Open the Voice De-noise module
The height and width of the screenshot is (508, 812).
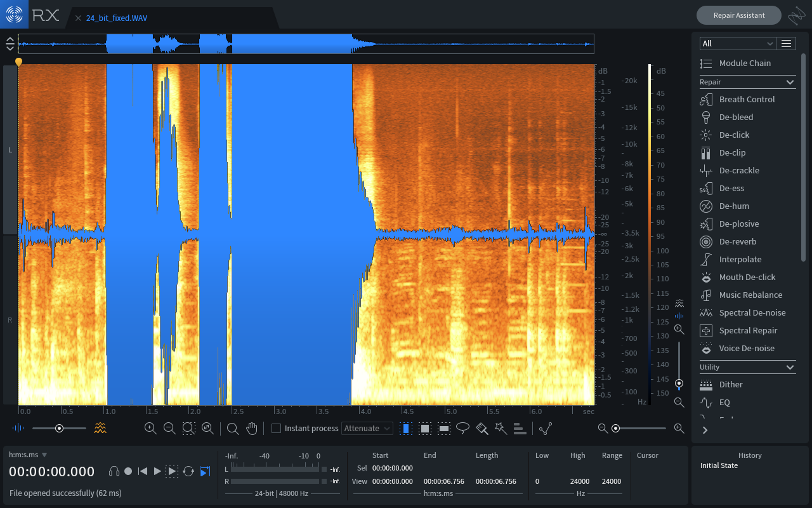pos(747,348)
